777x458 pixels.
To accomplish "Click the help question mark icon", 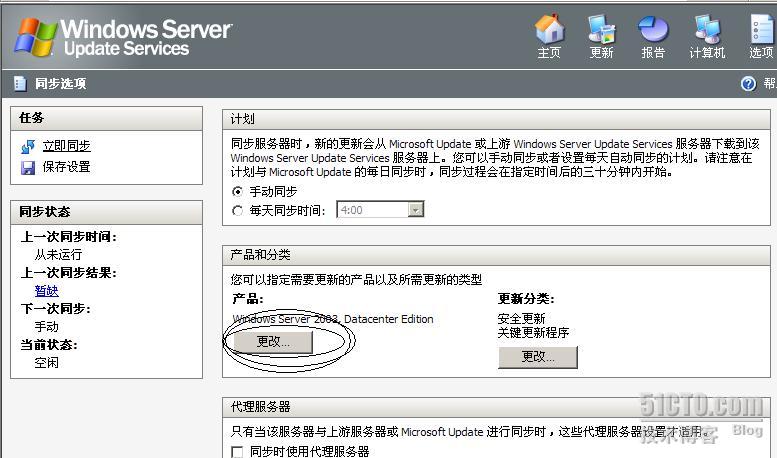I will coord(748,84).
